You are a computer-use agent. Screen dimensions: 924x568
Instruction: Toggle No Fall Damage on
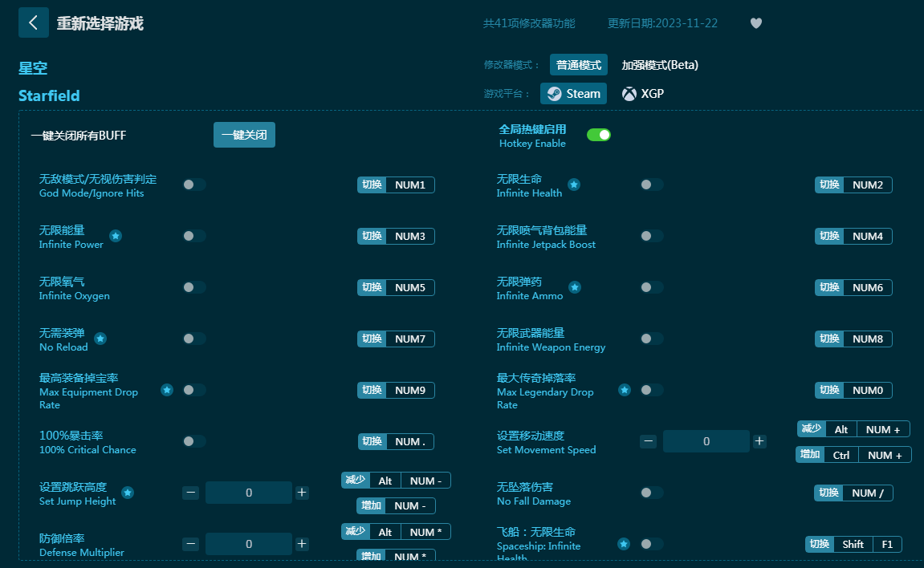click(x=651, y=493)
